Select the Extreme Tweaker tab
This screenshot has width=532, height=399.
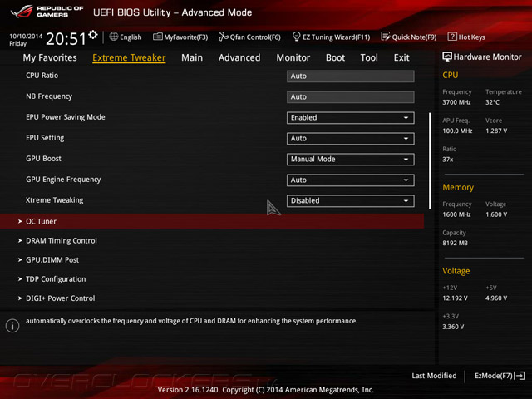click(x=129, y=57)
